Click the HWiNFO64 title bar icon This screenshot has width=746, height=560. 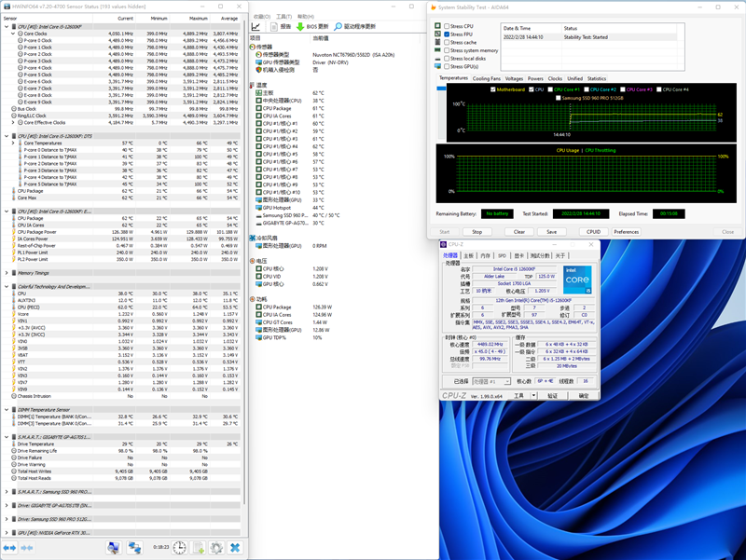point(7,7)
